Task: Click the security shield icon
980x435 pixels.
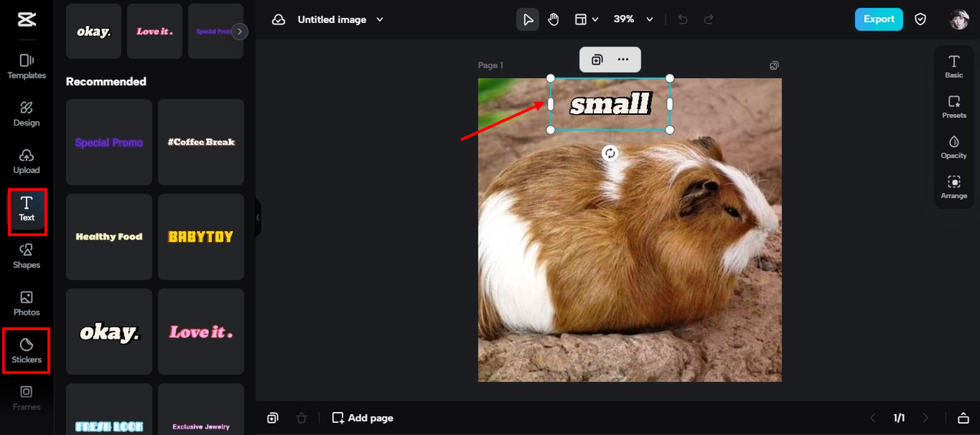Action: (921, 19)
